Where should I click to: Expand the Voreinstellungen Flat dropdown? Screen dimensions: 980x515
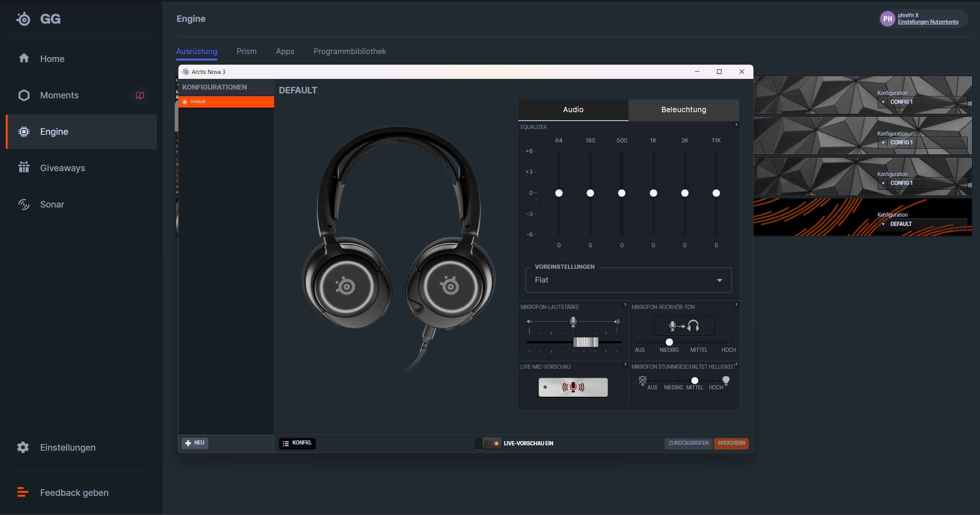click(628, 280)
